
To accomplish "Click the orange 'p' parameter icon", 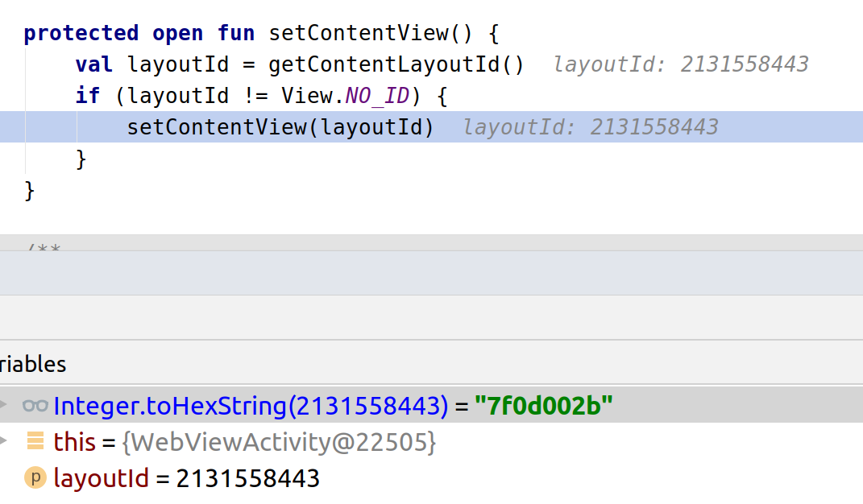I will point(35,478).
